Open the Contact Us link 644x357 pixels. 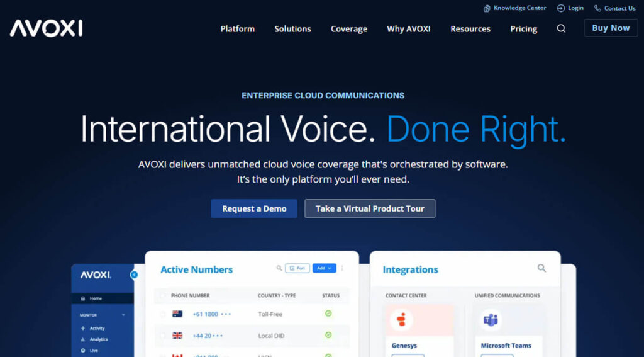(619, 8)
